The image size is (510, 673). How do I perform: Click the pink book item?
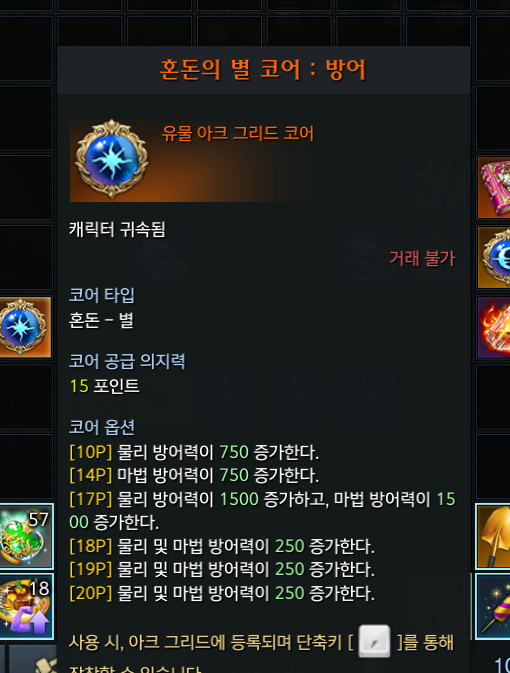494,188
